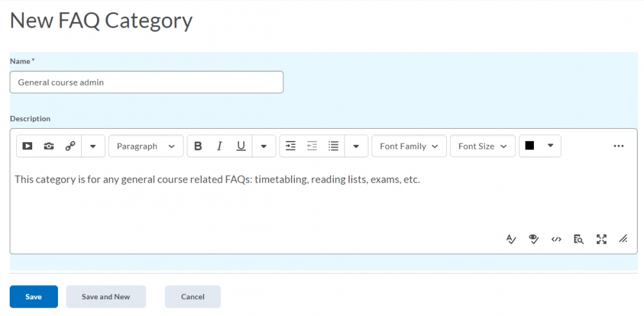The height and width of the screenshot is (316, 644).
Task: Click the Cancel button
Action: [193, 297]
